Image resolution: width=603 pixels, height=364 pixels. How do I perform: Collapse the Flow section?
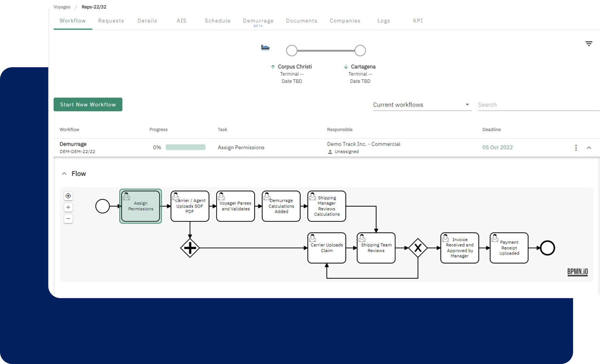64,174
